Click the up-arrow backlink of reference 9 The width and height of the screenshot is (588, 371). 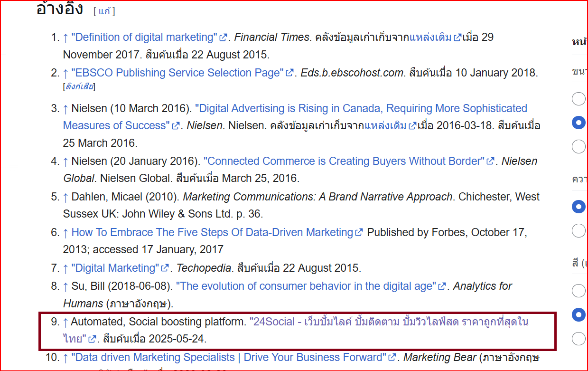[x=65, y=322]
